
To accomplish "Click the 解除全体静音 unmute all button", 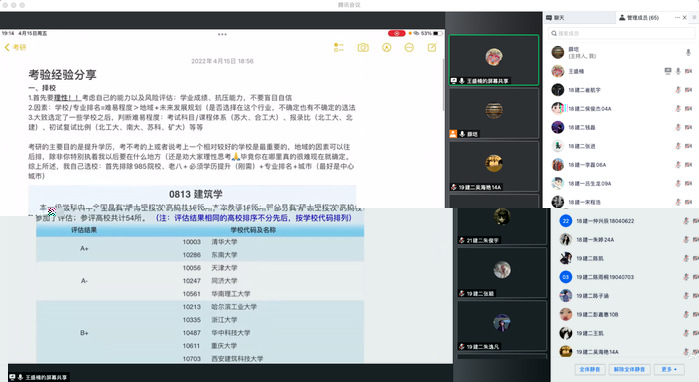I will (x=629, y=370).
